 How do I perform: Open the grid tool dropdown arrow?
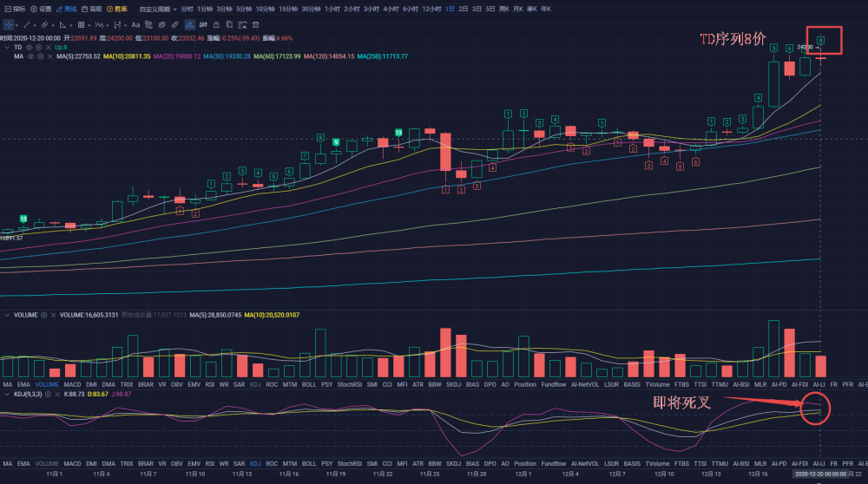[x=89, y=25]
